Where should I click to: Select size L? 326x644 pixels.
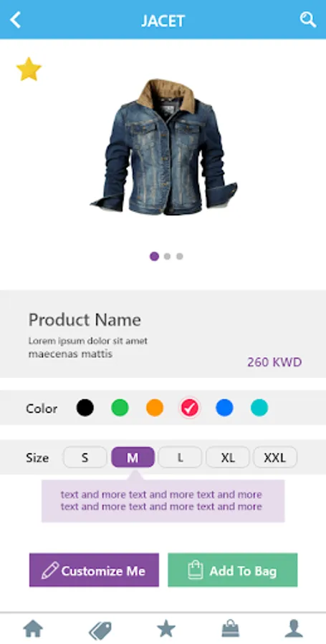coord(180,457)
